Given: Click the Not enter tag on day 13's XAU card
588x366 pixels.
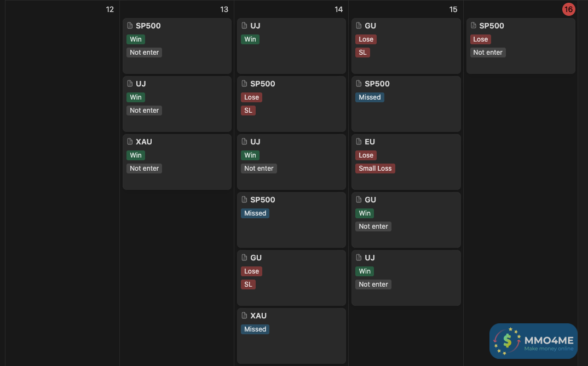Looking at the screenshot, I should pos(144,169).
